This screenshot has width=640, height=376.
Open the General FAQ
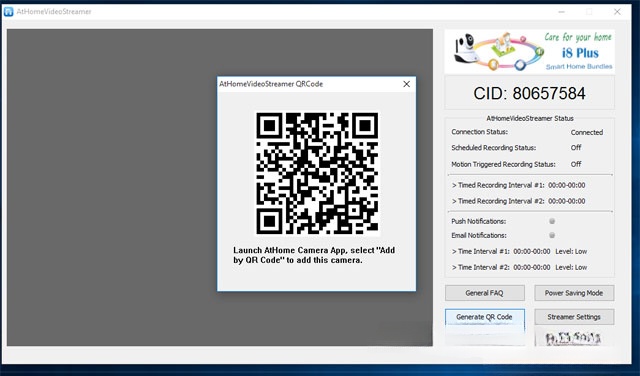[484, 293]
